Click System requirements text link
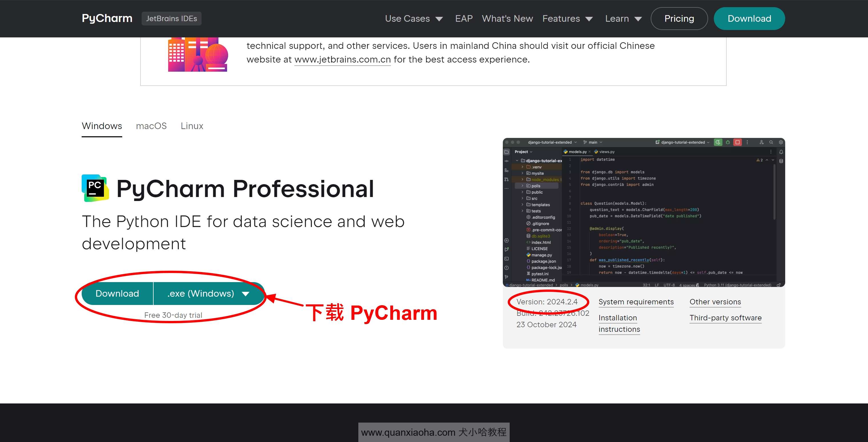This screenshot has height=442, width=868. pyautogui.click(x=636, y=302)
